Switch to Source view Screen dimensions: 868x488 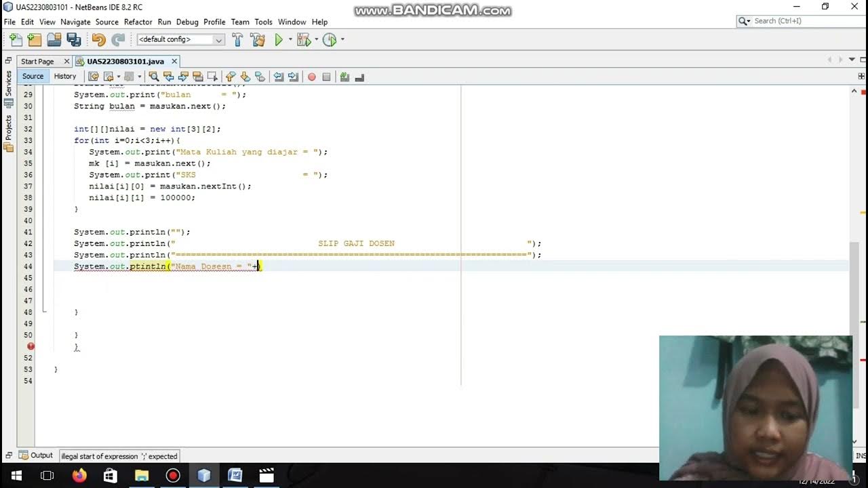click(x=33, y=77)
